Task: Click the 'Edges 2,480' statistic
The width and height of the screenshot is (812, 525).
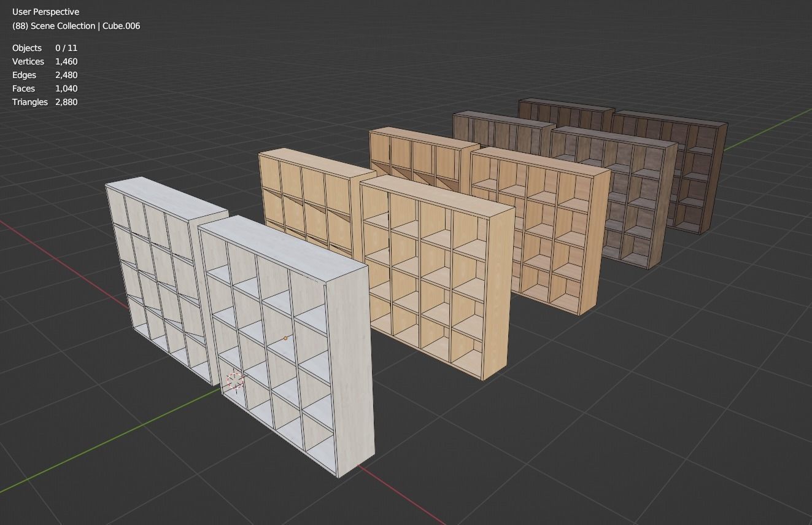Action: point(45,75)
